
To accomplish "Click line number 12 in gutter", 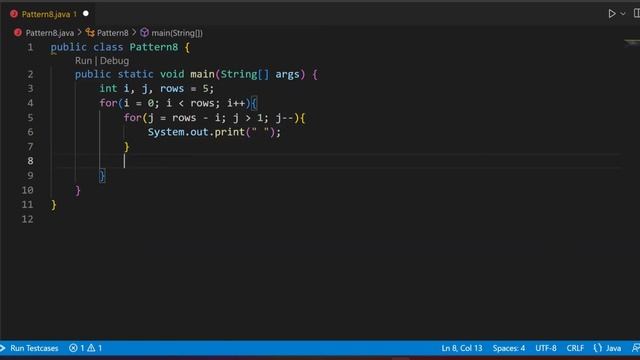I will (27, 219).
